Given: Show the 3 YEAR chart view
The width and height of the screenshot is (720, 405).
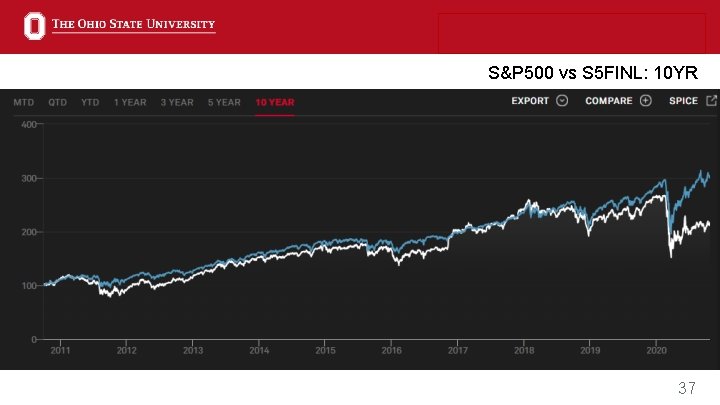Looking at the screenshot, I should (x=177, y=102).
